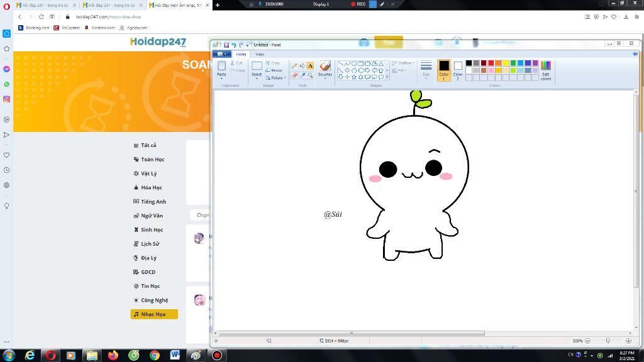Open Firefox from the taskbar
The height and width of the screenshot is (362, 644).
point(113,355)
